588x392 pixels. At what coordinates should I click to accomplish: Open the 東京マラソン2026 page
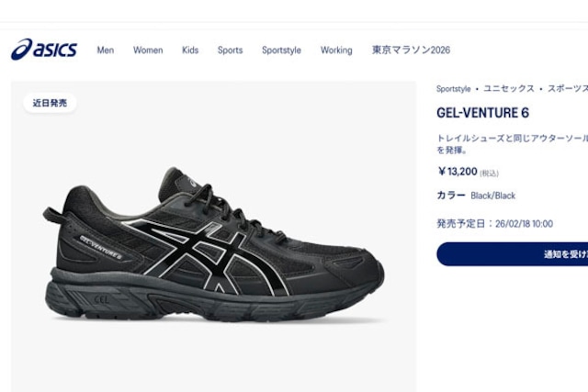tap(411, 50)
